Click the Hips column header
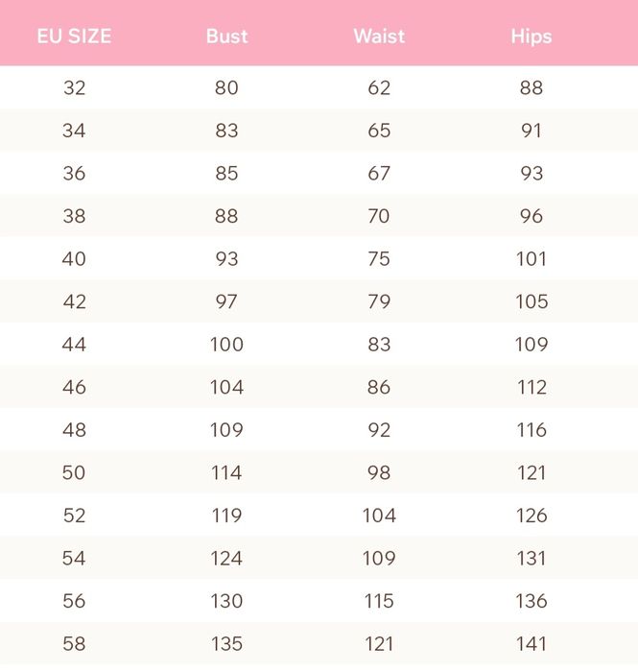The height and width of the screenshot is (672, 638). (531, 37)
